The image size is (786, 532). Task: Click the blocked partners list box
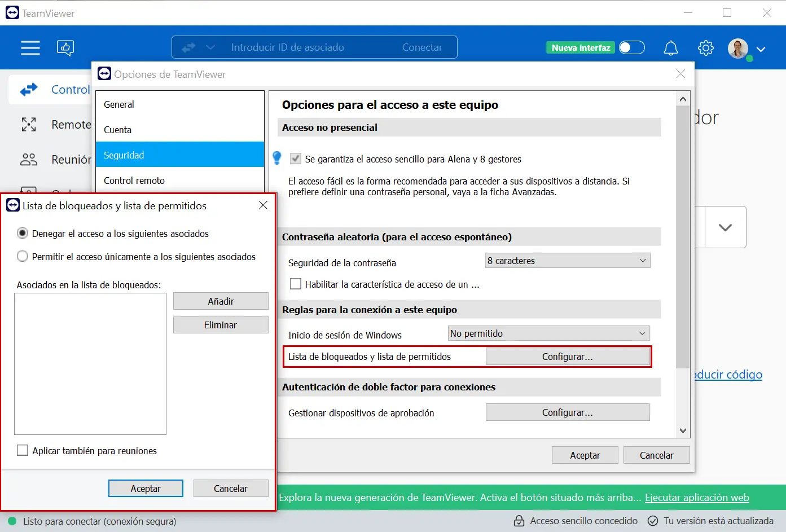(x=90, y=364)
